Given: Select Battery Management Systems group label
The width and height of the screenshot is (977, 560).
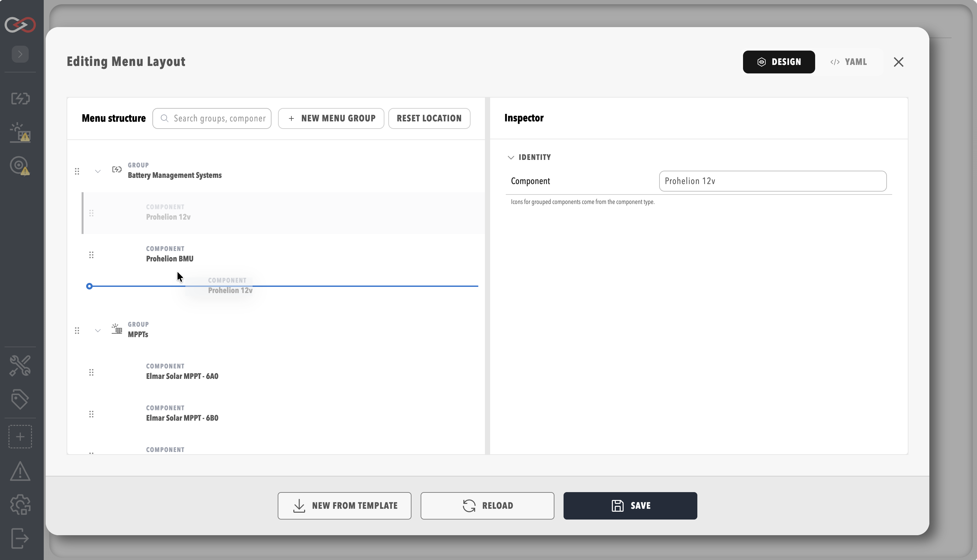Looking at the screenshot, I should click(175, 175).
